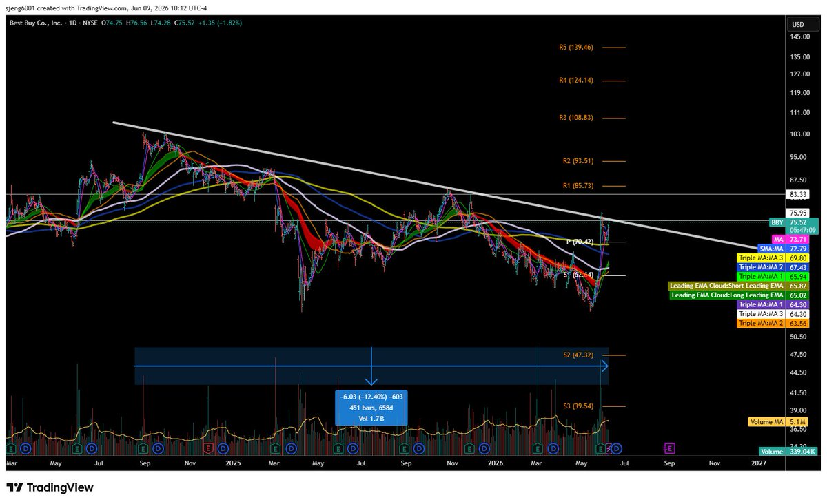Click the red earnings E marker

point(207,448)
